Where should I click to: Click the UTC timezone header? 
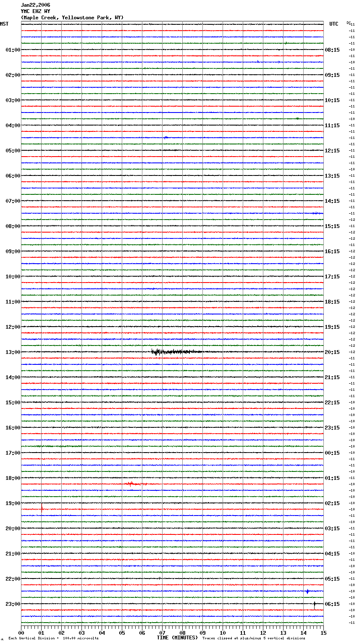pyautogui.click(x=333, y=24)
